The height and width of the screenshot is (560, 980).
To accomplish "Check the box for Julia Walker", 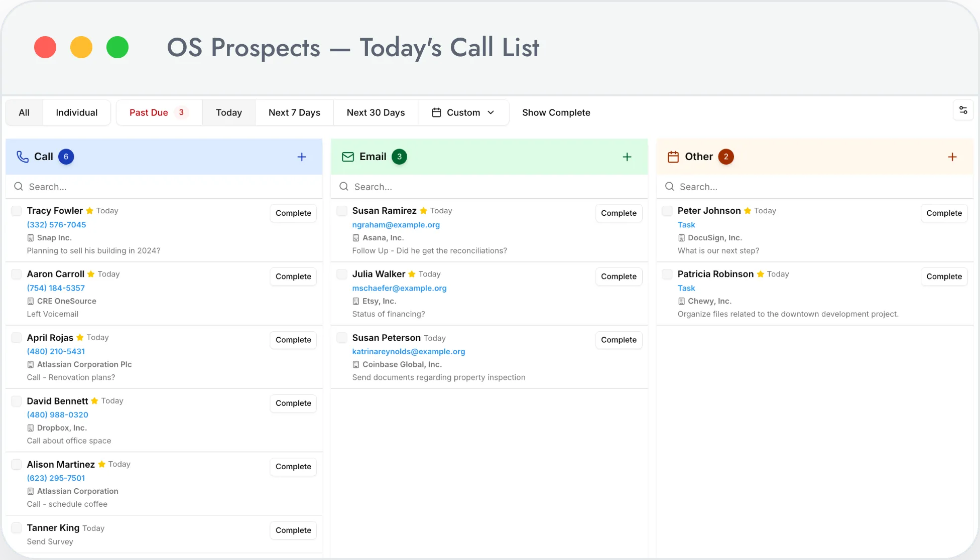I will (342, 274).
